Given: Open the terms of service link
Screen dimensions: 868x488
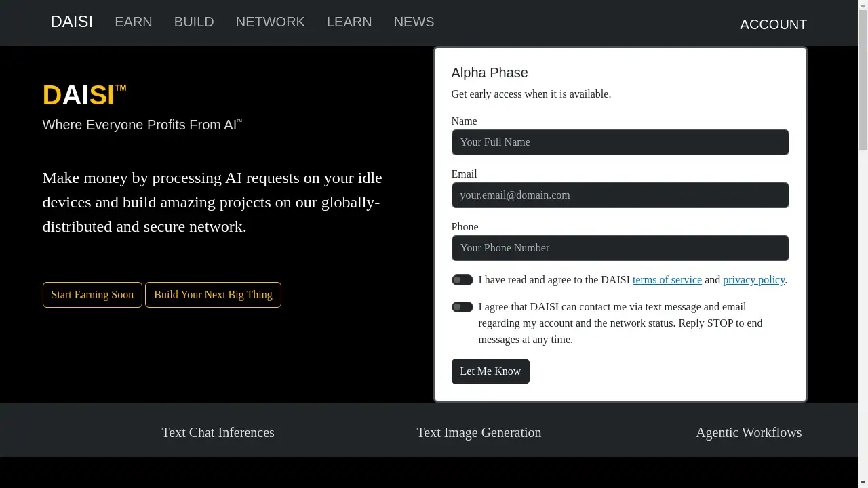Looking at the screenshot, I should [667, 280].
